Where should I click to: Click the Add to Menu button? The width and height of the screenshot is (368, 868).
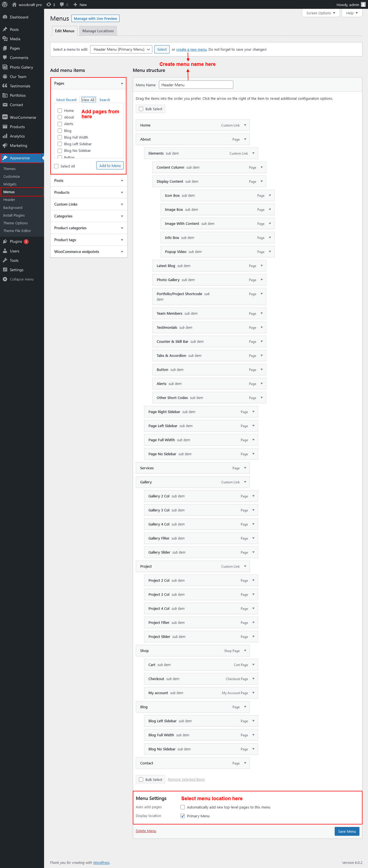click(110, 165)
